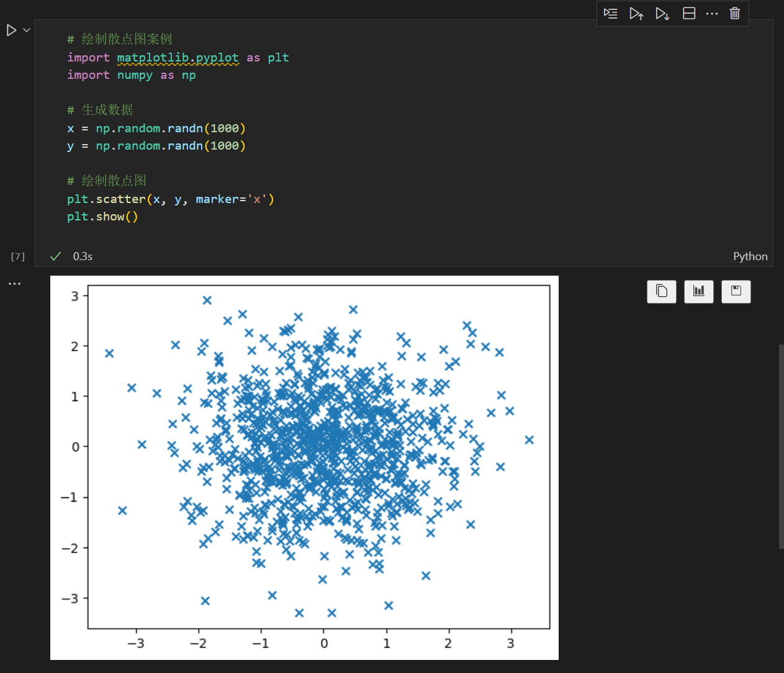
Task: Click the vertical scrollbar thumb
Action: tap(781, 446)
